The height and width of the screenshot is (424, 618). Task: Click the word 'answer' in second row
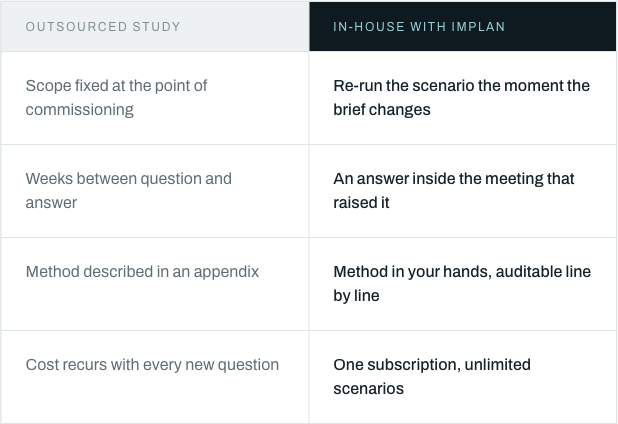coord(51,203)
